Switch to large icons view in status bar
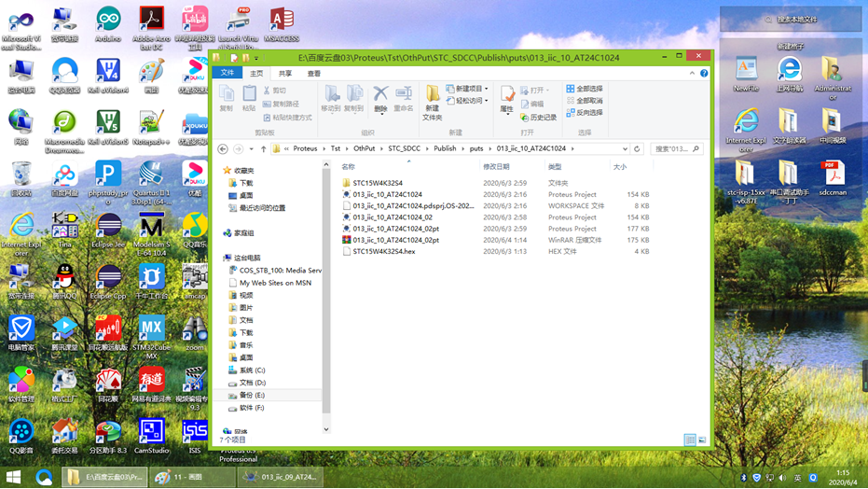 pos(701,440)
